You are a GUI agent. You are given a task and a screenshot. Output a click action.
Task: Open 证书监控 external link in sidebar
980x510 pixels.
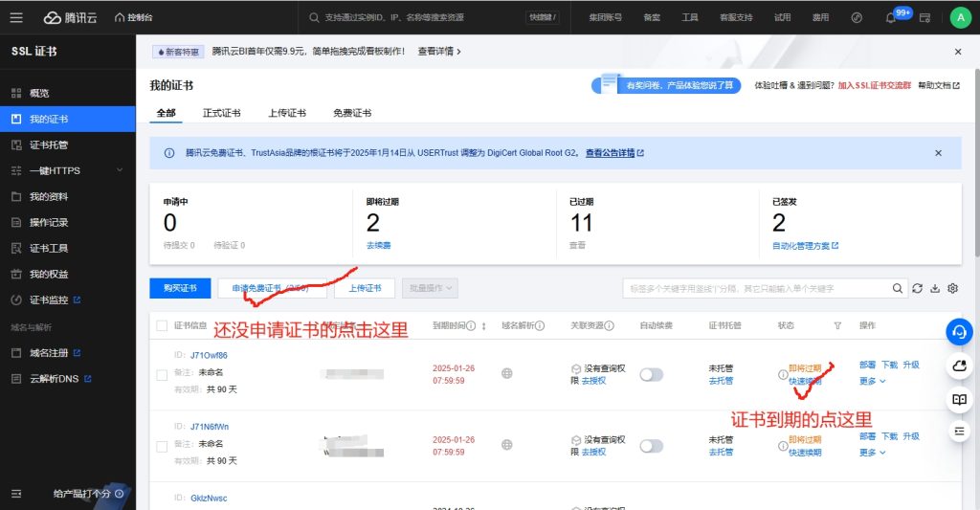(68, 300)
